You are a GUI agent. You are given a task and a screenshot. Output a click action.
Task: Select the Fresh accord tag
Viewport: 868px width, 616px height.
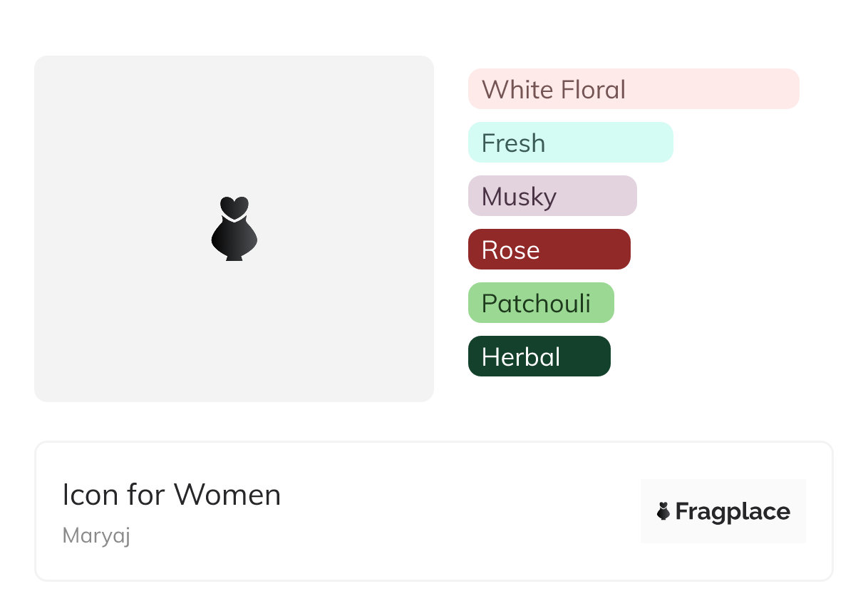point(570,143)
